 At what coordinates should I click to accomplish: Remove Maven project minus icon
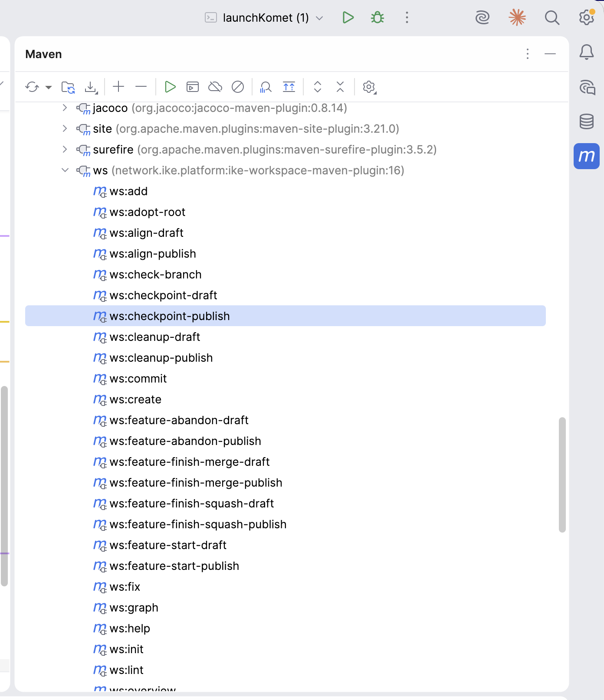[141, 87]
